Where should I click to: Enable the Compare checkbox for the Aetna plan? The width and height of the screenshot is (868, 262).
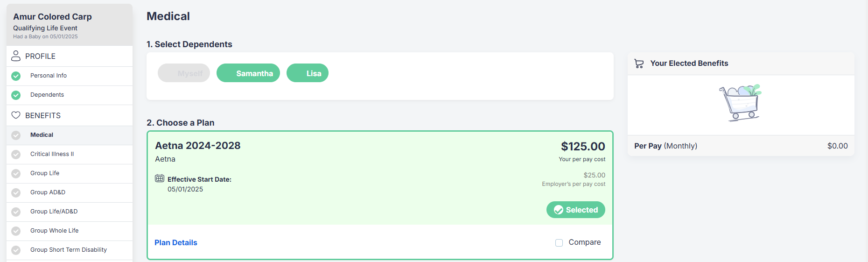(559, 242)
